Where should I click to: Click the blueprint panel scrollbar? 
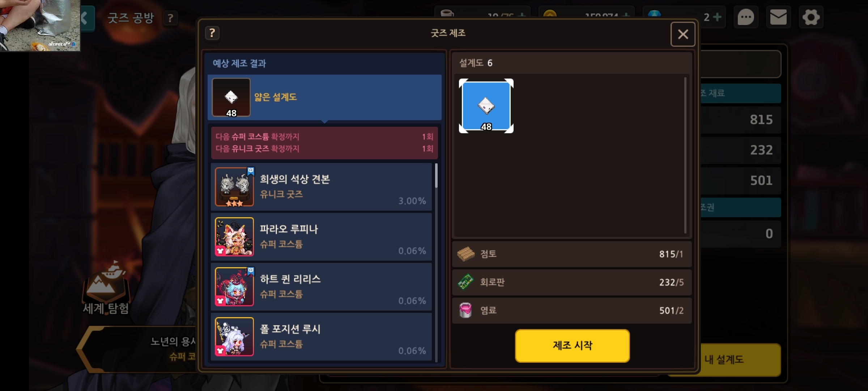[685, 156]
